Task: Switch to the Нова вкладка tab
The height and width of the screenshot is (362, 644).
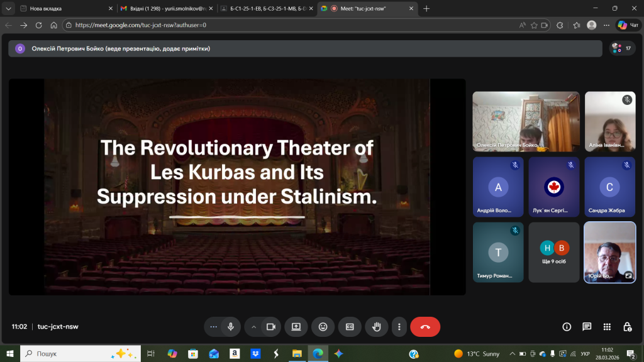Action: coord(63,8)
